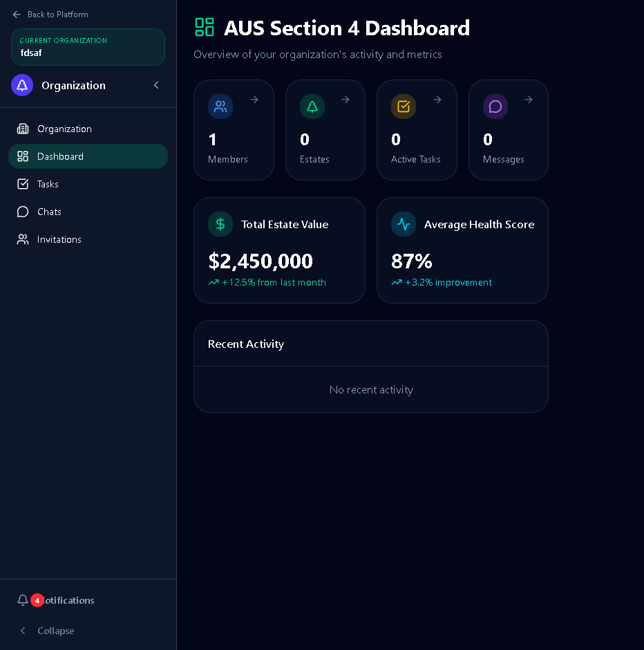Click arrow on the Members card
This screenshot has height=650, width=644.
pos(254,100)
